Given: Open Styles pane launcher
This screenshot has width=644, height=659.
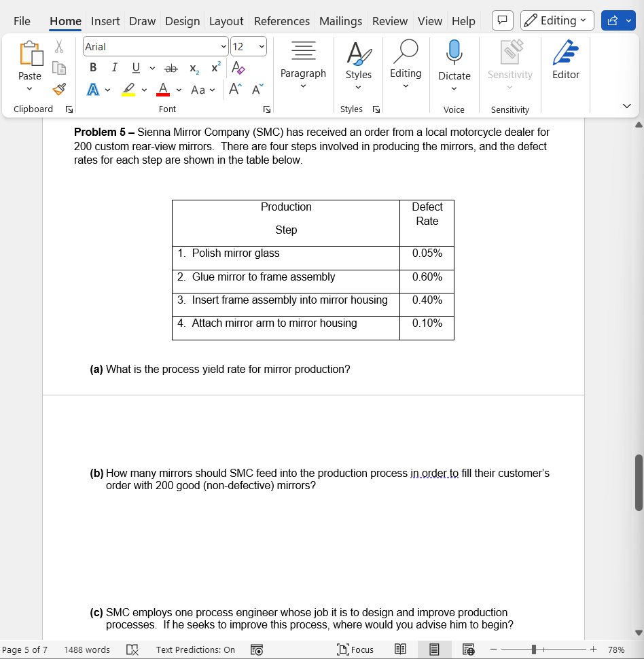Looking at the screenshot, I should point(376,109).
